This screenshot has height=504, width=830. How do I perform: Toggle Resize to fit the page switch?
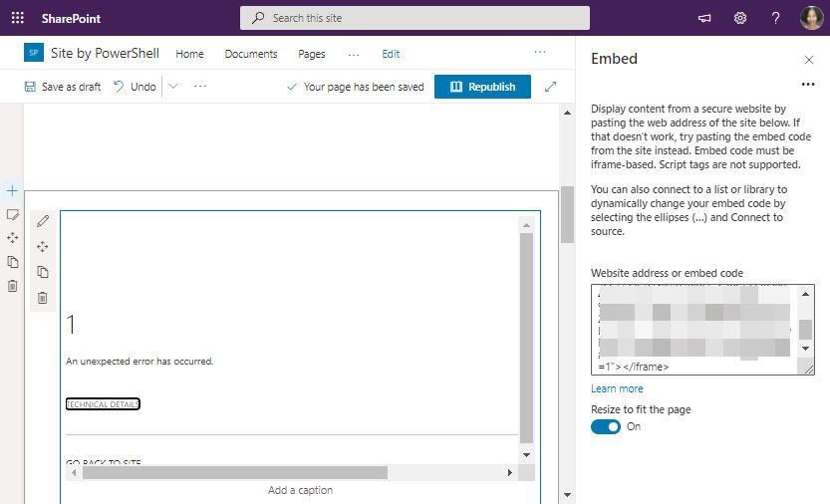tap(606, 426)
